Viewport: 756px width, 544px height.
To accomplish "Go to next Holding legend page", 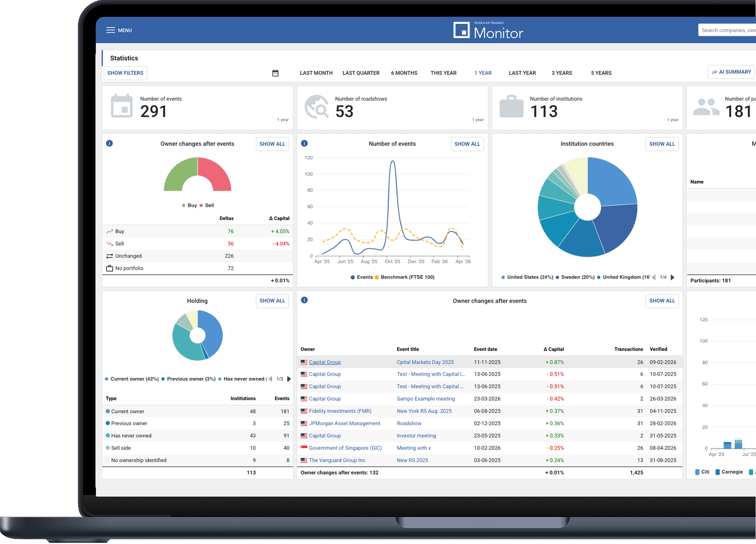I will pyautogui.click(x=289, y=379).
